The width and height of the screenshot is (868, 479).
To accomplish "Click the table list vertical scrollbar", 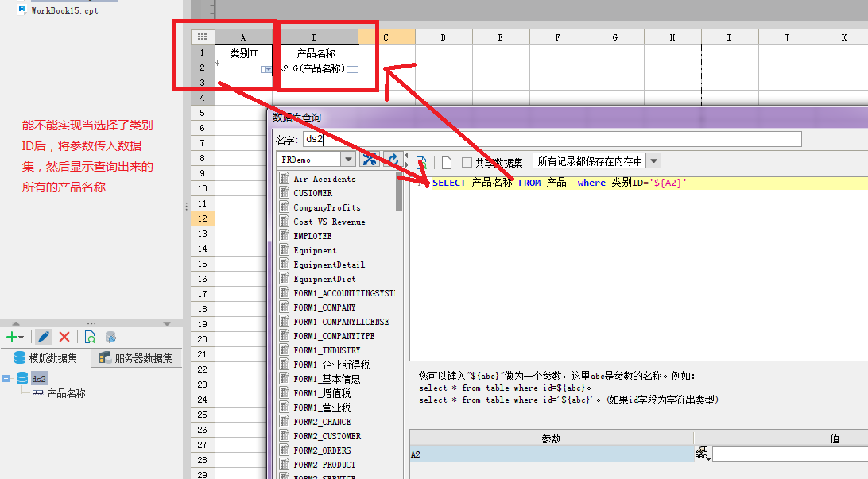I will (x=398, y=191).
